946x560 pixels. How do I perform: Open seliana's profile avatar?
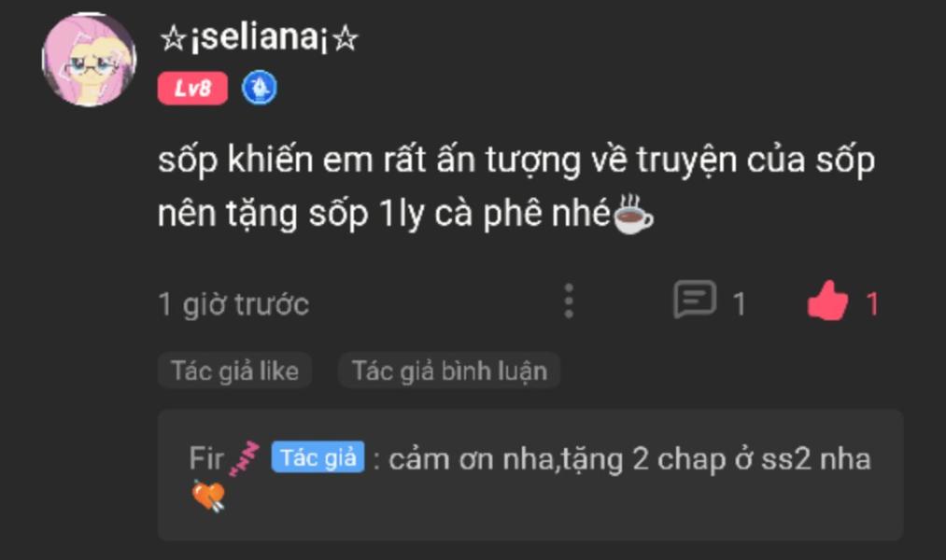[x=90, y=60]
